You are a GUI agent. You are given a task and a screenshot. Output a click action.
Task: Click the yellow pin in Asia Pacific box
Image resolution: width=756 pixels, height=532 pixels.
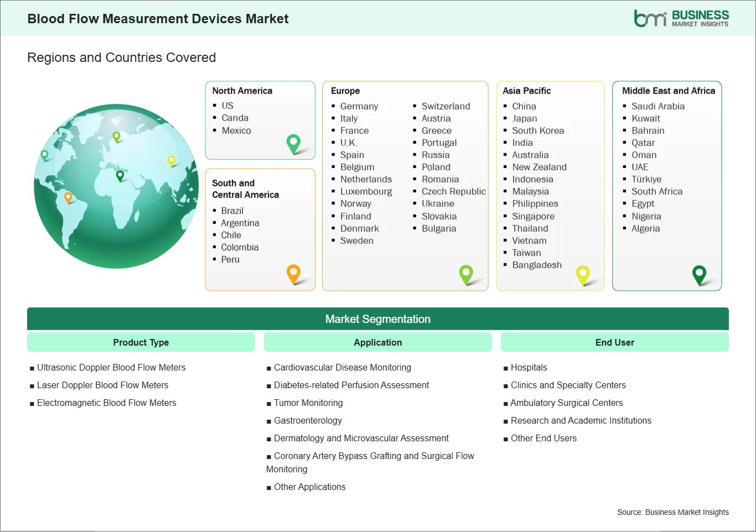click(583, 274)
